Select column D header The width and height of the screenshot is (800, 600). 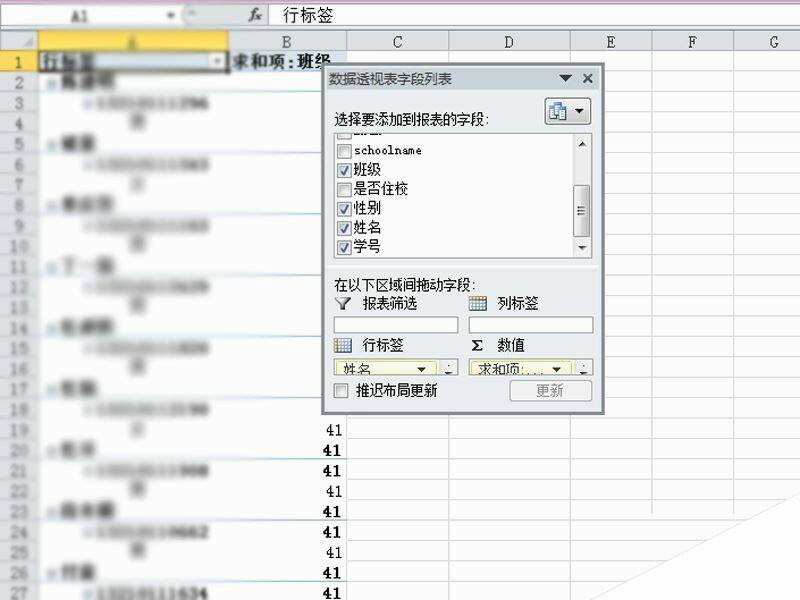point(509,42)
